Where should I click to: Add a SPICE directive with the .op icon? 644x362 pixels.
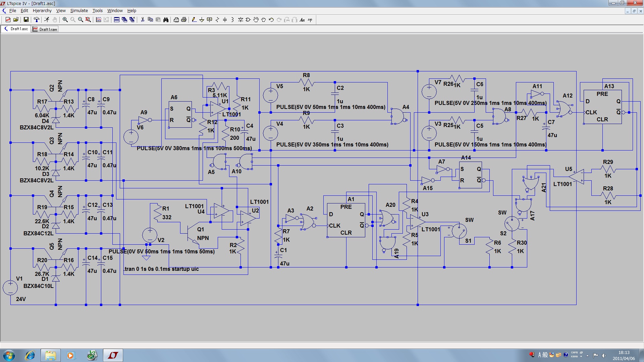pyautogui.click(x=310, y=20)
